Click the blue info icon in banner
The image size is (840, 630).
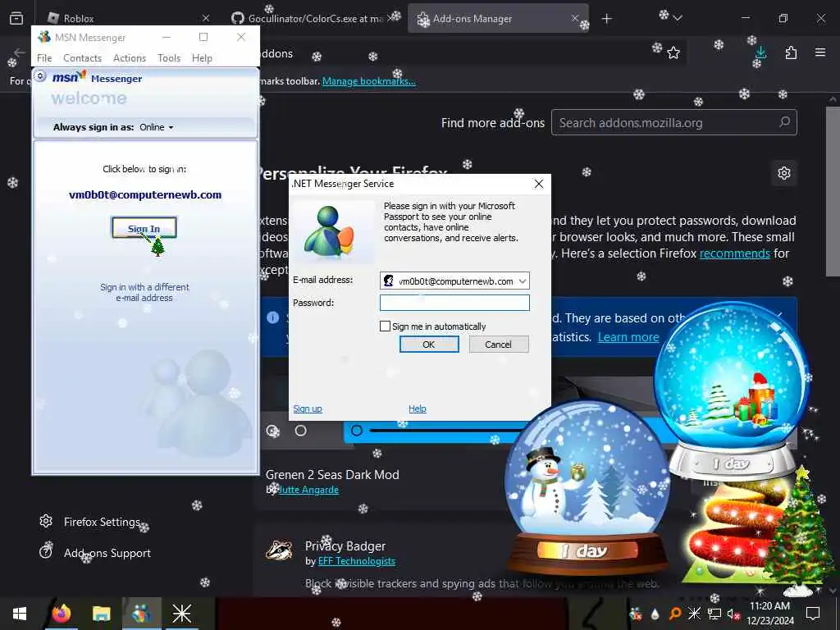click(x=272, y=317)
